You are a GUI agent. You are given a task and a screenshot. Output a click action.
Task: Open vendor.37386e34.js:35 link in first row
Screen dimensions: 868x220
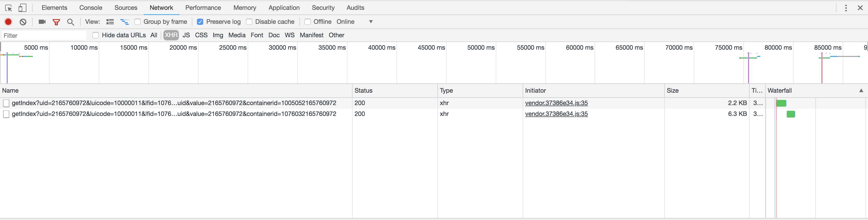(556, 103)
